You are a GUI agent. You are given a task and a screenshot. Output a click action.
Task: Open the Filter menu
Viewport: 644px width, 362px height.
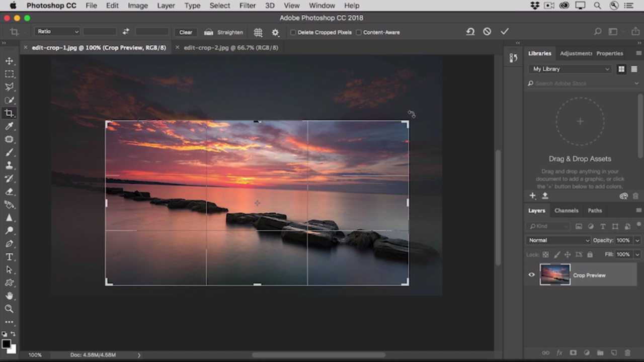pos(247,6)
